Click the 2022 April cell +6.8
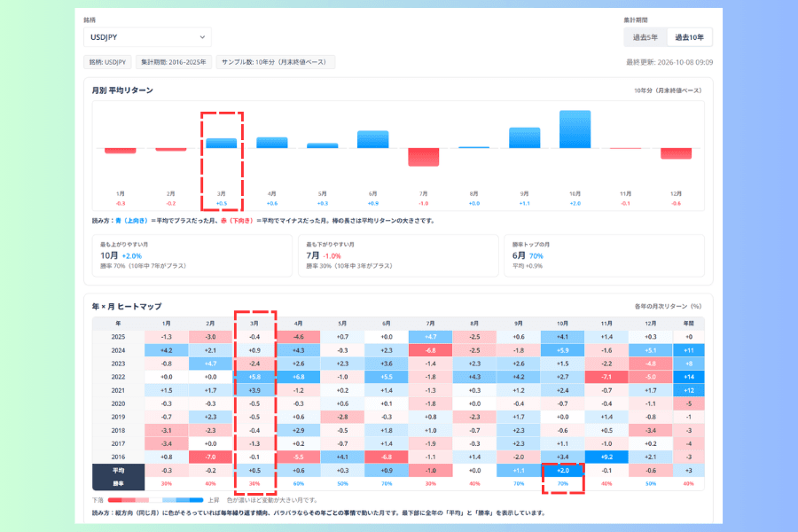798x532 pixels. pyautogui.click(x=298, y=377)
